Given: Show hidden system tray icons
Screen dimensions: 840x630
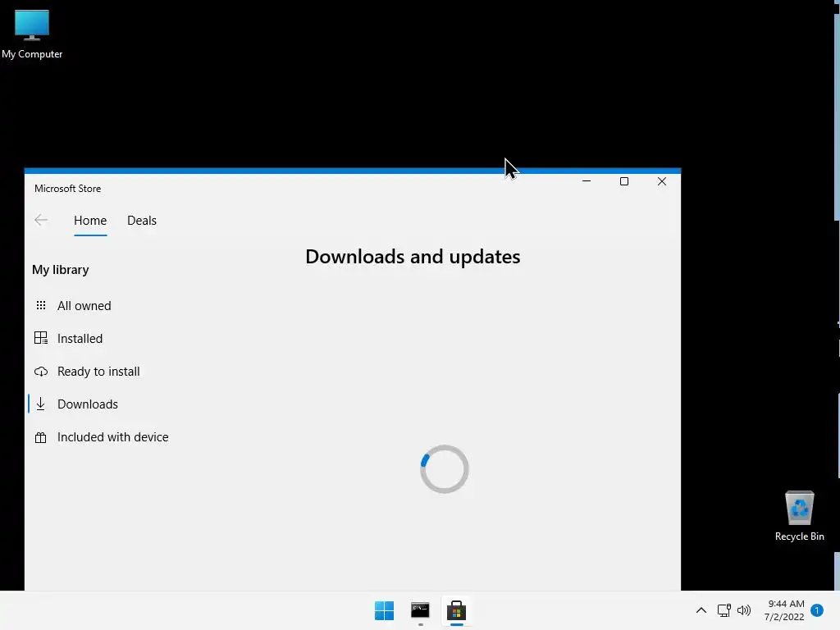Looking at the screenshot, I should point(701,610).
